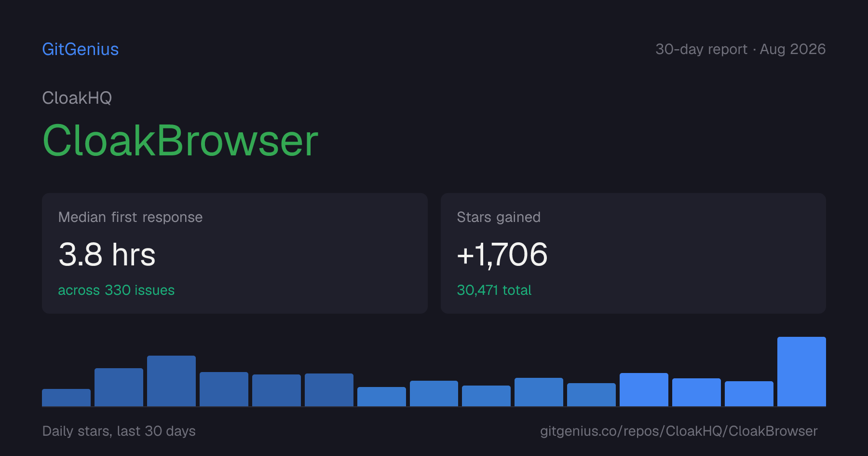Open the across 330 issues link

(x=116, y=290)
